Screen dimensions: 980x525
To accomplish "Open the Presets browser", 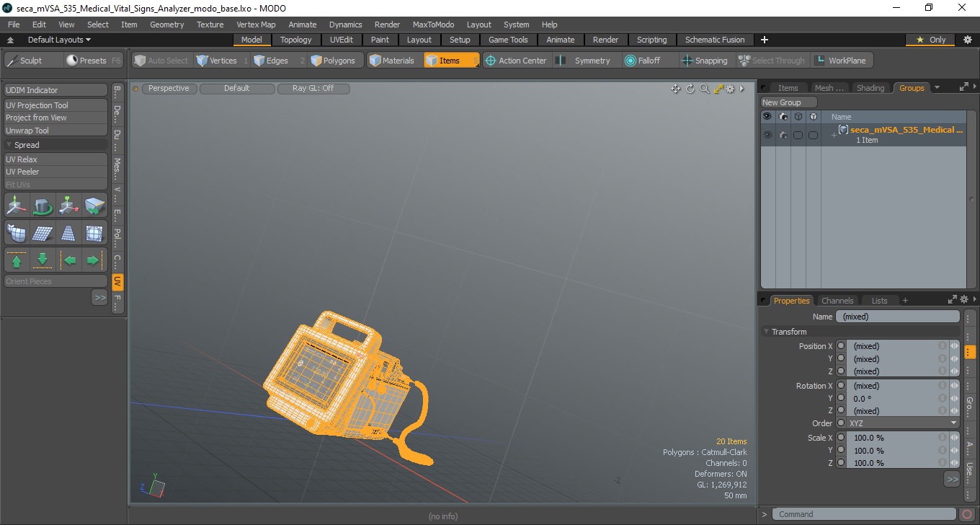I will pos(94,61).
